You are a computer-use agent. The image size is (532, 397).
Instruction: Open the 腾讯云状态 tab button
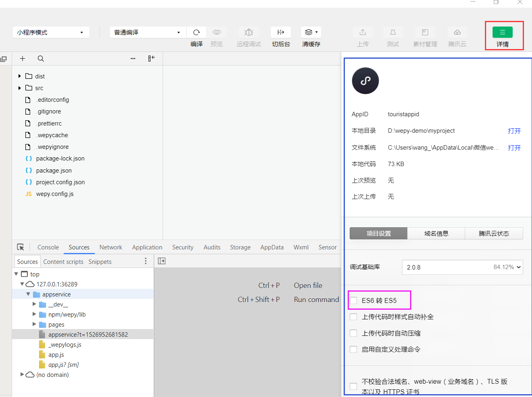pyautogui.click(x=494, y=233)
